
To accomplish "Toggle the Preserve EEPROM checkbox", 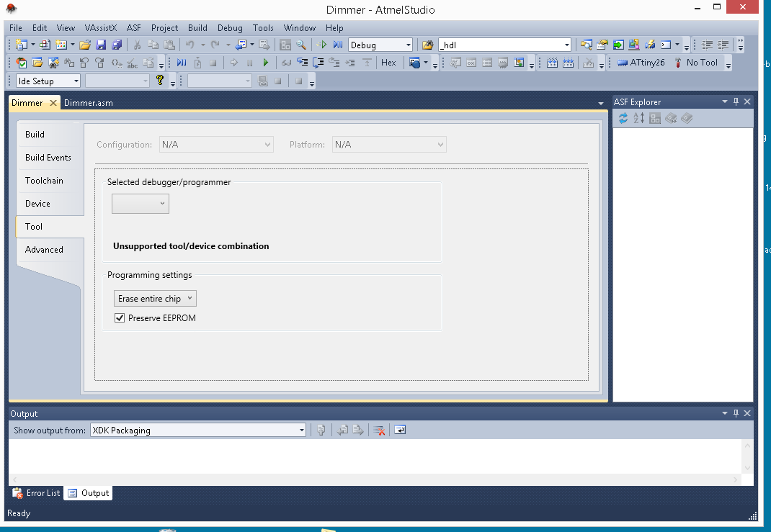I will pyautogui.click(x=120, y=317).
